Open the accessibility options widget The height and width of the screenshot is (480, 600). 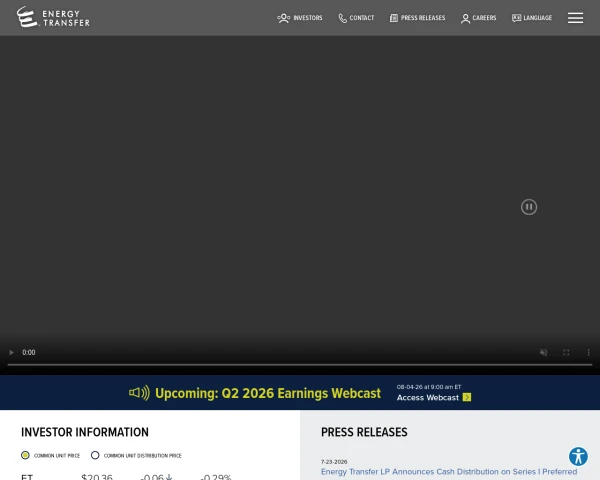tap(578, 456)
